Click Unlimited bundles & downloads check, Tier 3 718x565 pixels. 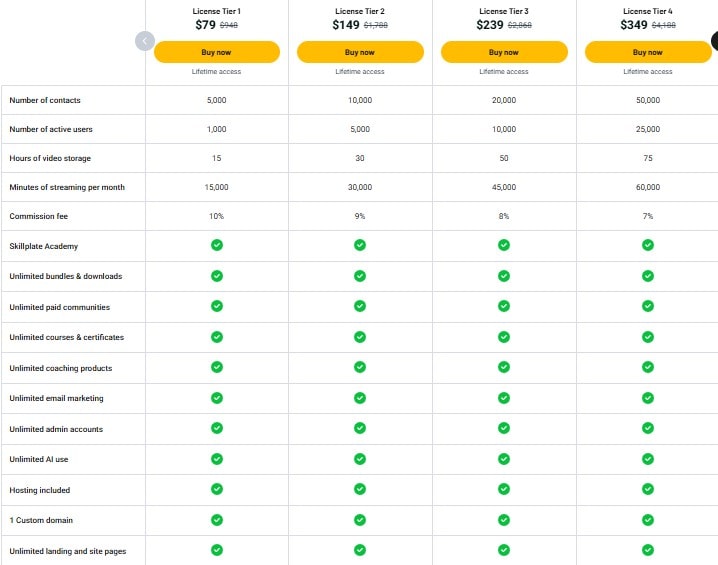(504, 276)
